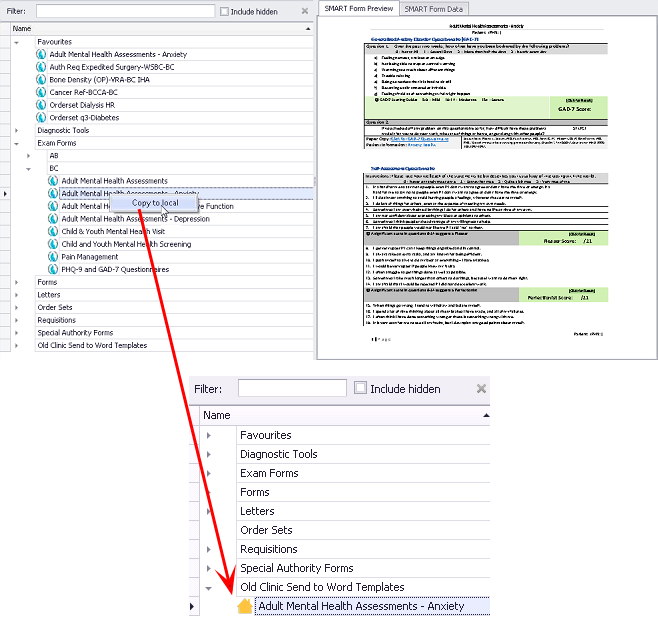Image resolution: width=658 pixels, height=633 pixels.
Task: Switch to the SMART Form Data tab
Action: (x=433, y=9)
